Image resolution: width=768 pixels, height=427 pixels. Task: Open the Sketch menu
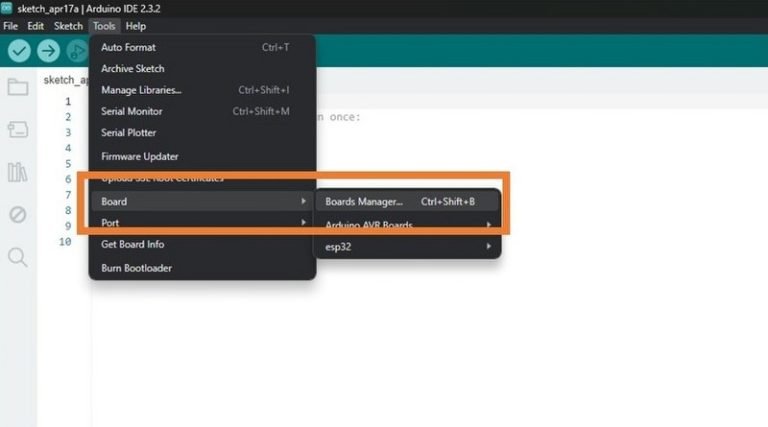tap(68, 26)
